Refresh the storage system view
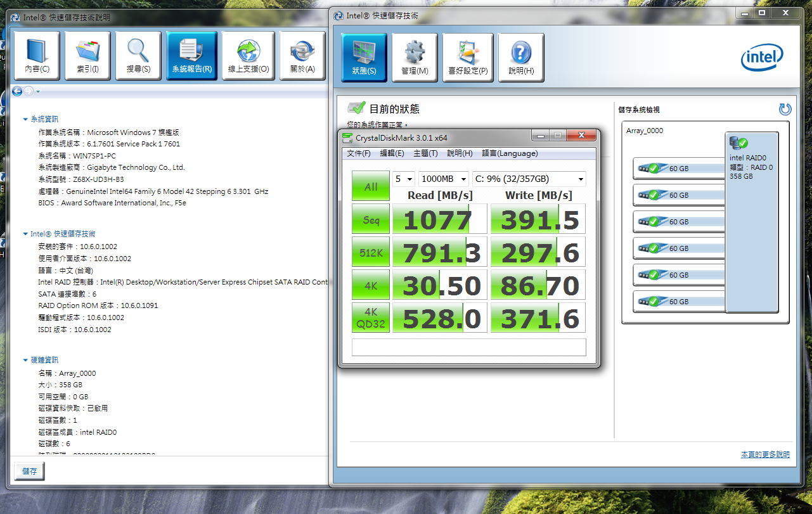 (x=785, y=110)
